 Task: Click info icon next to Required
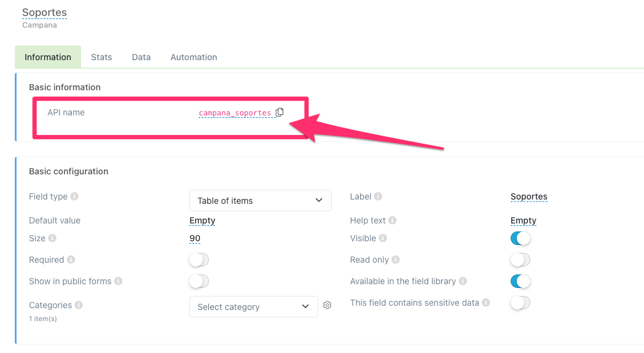coord(71,260)
